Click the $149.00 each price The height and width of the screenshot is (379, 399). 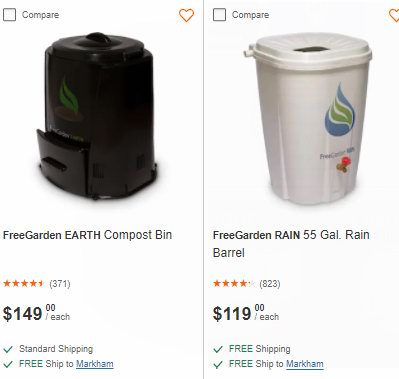click(x=36, y=313)
